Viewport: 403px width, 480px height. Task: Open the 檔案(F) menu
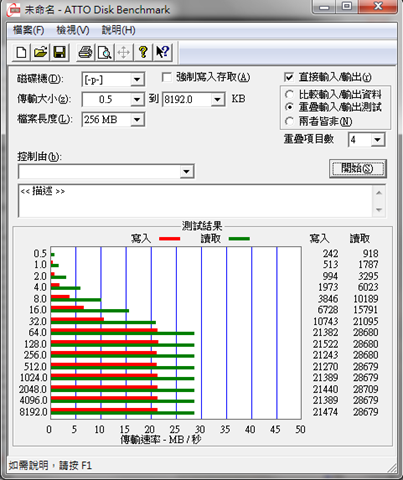pos(29,30)
